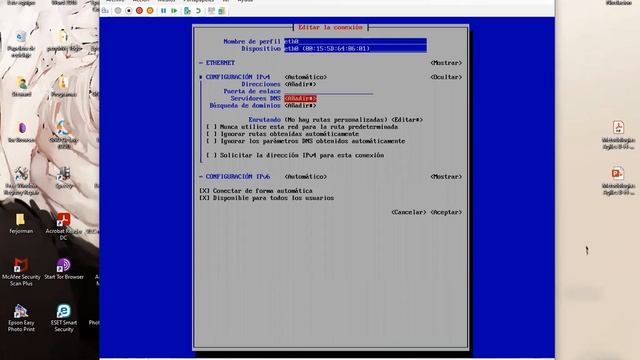640x360 pixels.
Task: Click the black dot Turn Off toolbar icon
Action: [129, 11]
